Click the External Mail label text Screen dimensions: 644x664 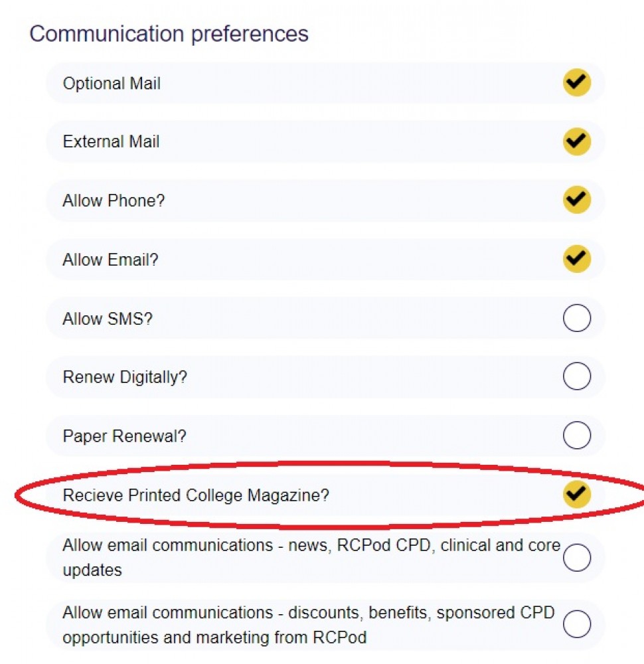(x=110, y=141)
